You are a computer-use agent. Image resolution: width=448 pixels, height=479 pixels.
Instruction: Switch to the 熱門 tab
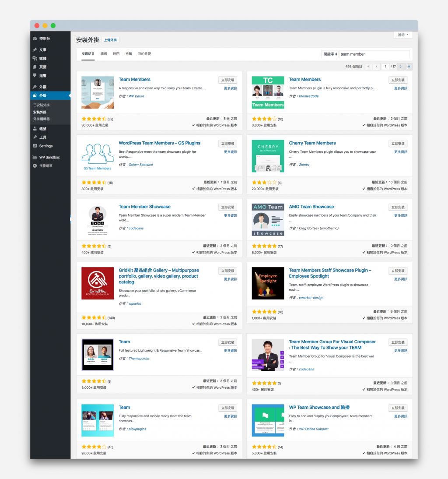click(x=116, y=54)
